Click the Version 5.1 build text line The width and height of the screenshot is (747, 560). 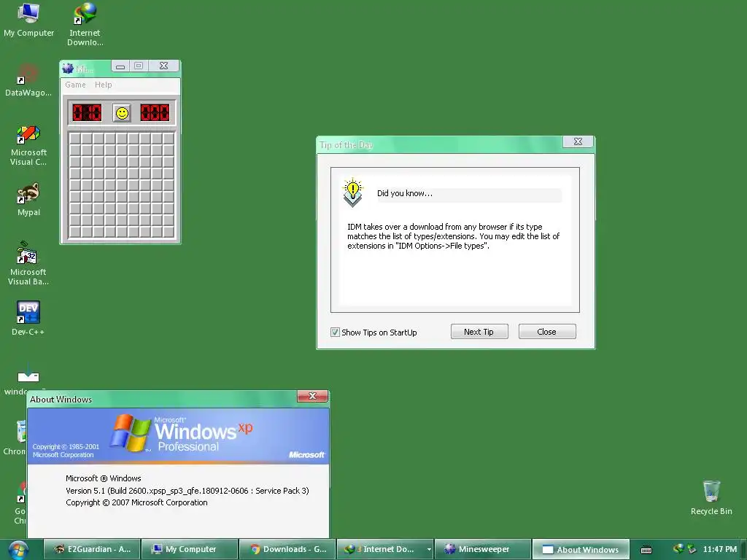(187, 491)
